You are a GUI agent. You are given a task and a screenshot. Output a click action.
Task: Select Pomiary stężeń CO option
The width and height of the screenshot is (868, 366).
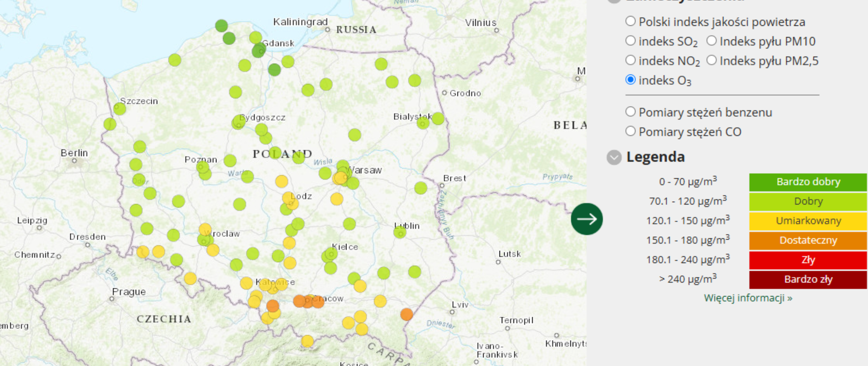(630, 131)
